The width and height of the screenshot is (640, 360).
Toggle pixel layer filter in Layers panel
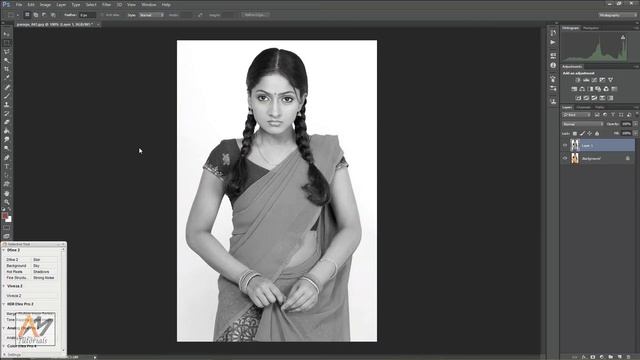pos(597,115)
